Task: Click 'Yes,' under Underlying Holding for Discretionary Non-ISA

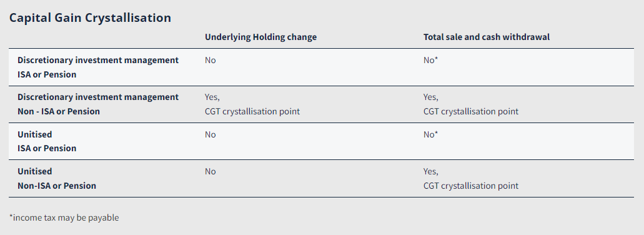Action: (212, 97)
